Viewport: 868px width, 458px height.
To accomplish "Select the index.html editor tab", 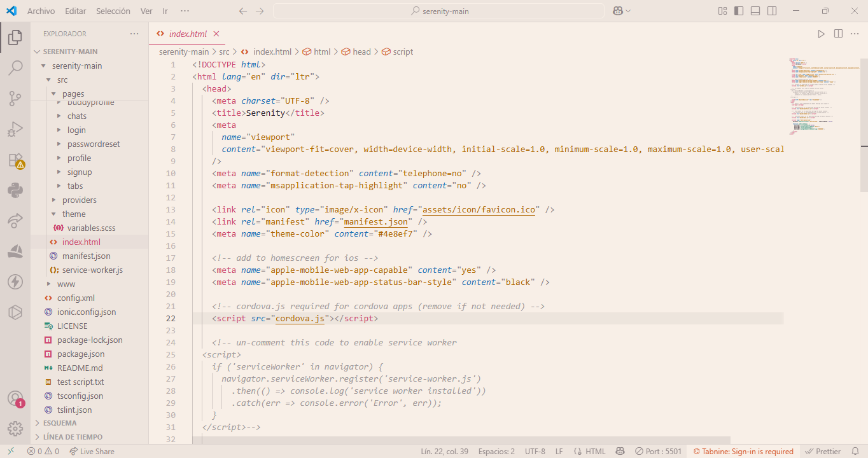I will [x=188, y=34].
